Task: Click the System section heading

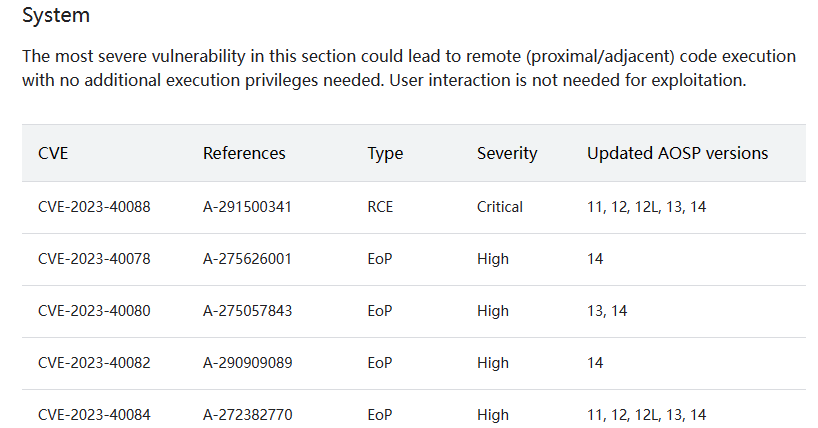Action: [x=56, y=16]
